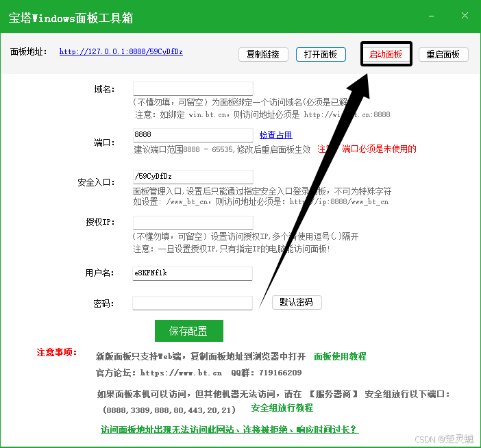Focus the 授权IP input field

pos(193,223)
